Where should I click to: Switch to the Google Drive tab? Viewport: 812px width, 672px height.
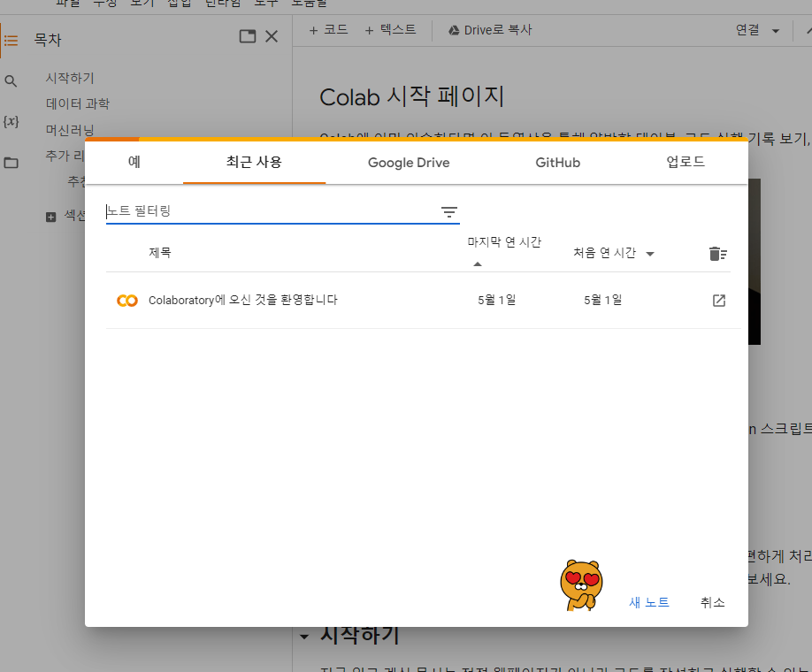(409, 163)
